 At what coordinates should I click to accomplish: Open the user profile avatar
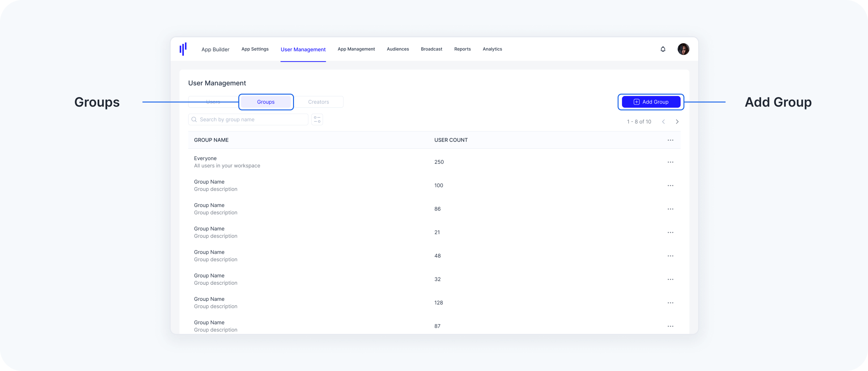(x=683, y=49)
